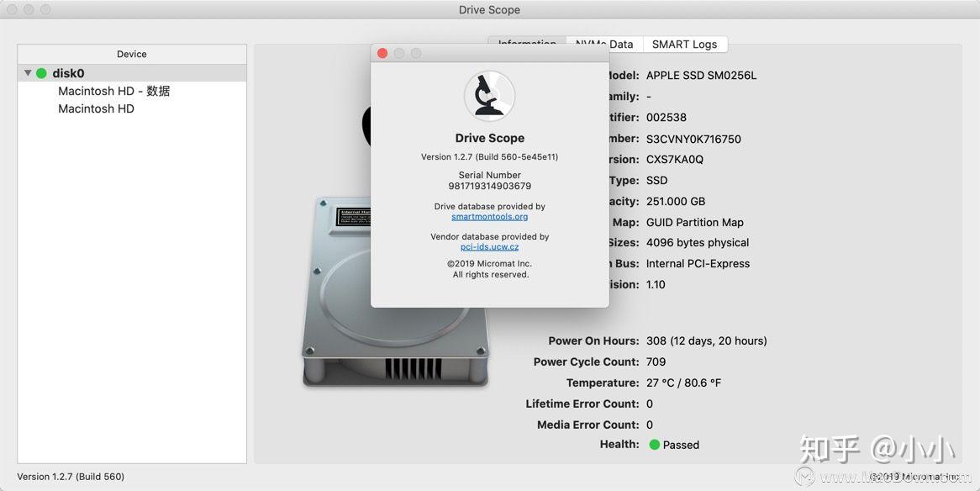
Task: Click the Drive Scope window title bar
Action: pyautogui.click(x=490, y=9)
